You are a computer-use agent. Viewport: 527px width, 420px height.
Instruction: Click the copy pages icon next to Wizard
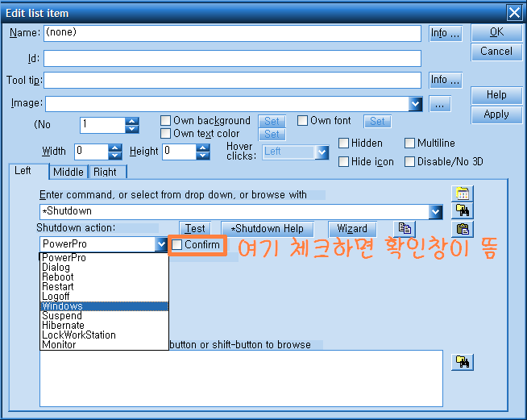[405, 229]
